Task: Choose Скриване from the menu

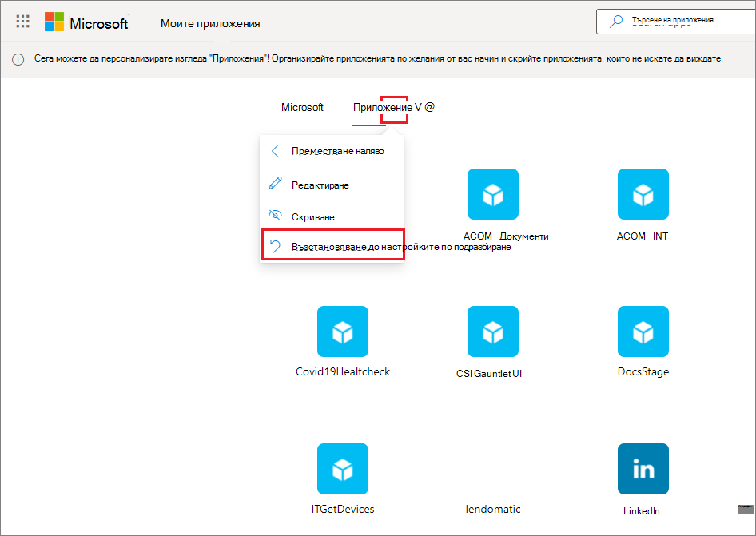Action: (332, 217)
